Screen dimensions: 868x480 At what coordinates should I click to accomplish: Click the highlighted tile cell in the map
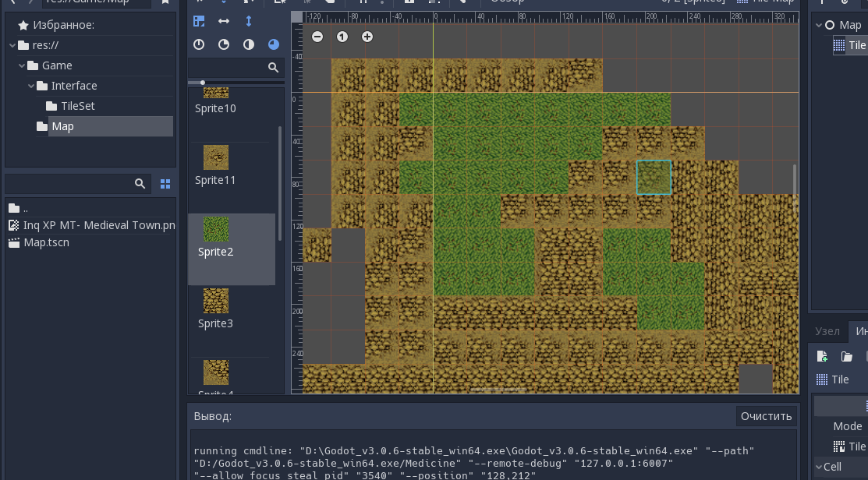pos(654,178)
